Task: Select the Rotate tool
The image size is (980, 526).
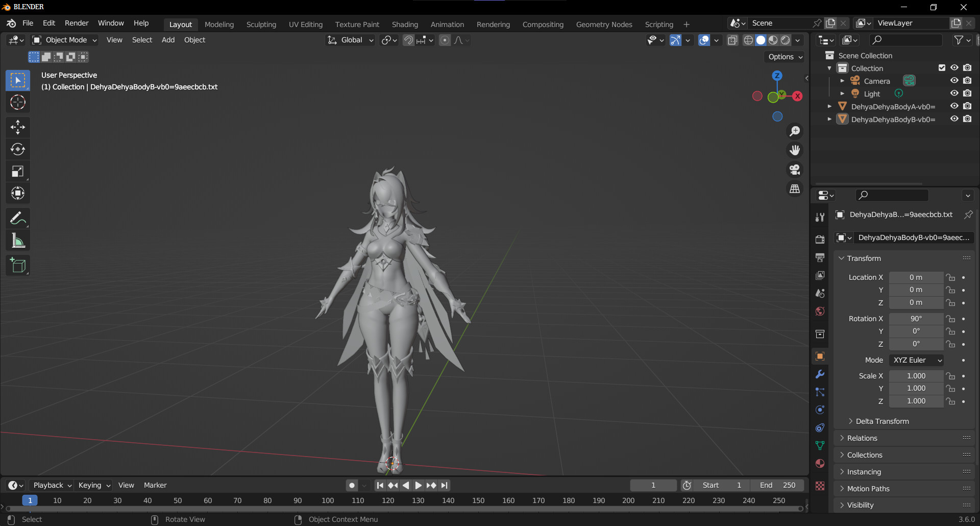Action: [18, 149]
